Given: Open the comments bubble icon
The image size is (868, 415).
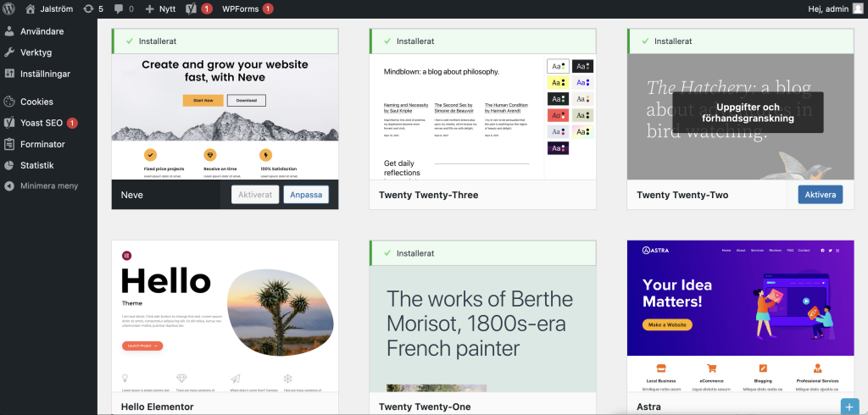Looking at the screenshot, I should [119, 8].
